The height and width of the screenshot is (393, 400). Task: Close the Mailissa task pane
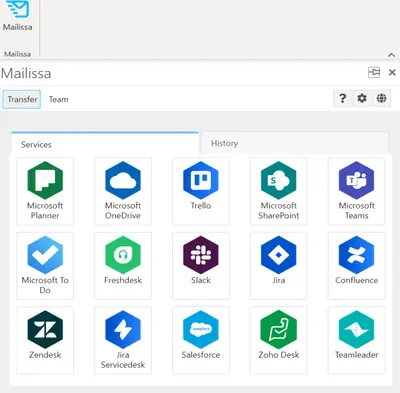(x=392, y=72)
